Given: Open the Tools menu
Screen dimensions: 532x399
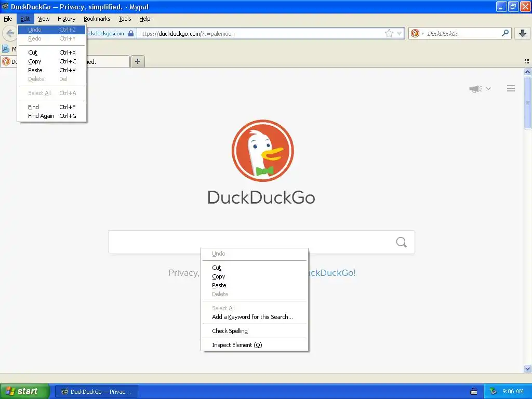Looking at the screenshot, I should coord(125,19).
